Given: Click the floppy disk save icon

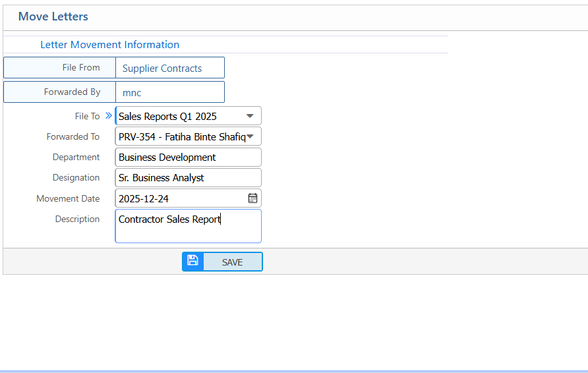Looking at the screenshot, I should (192, 261).
